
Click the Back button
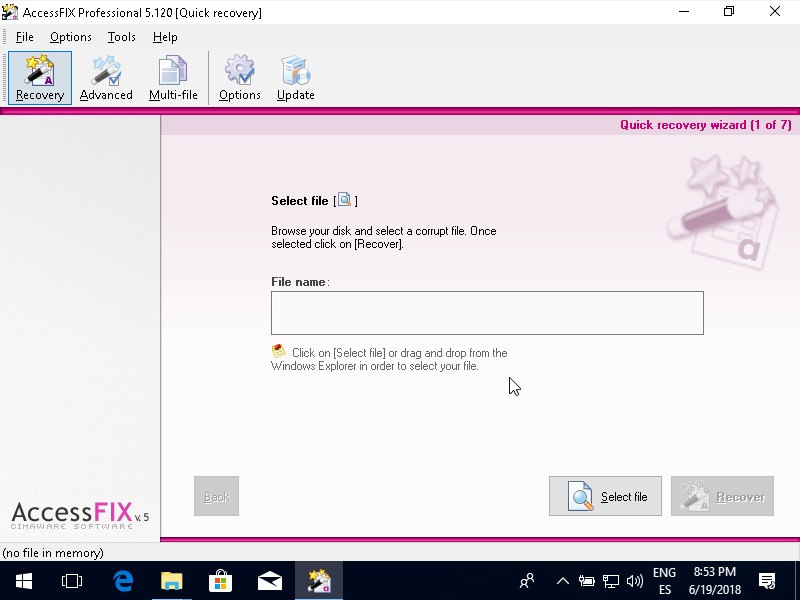click(x=216, y=496)
